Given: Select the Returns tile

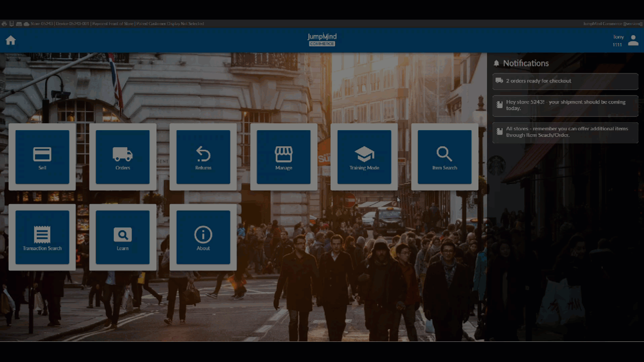Looking at the screenshot, I should (203, 157).
